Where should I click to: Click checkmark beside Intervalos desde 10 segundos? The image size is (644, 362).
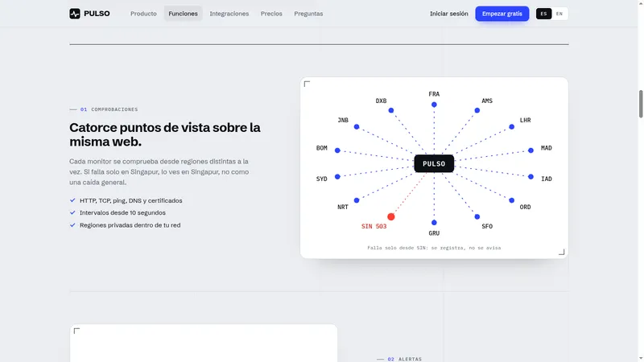[72, 212]
